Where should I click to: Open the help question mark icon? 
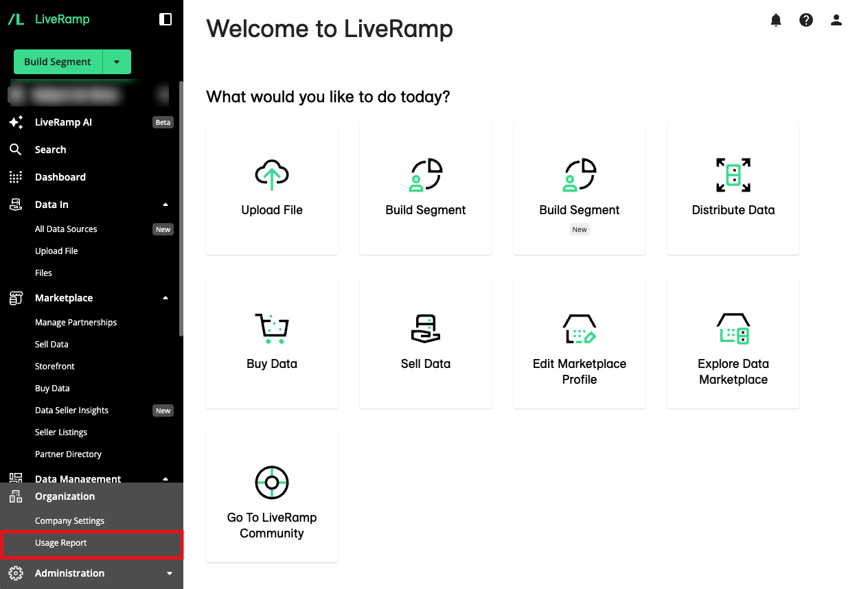pyautogui.click(x=806, y=21)
